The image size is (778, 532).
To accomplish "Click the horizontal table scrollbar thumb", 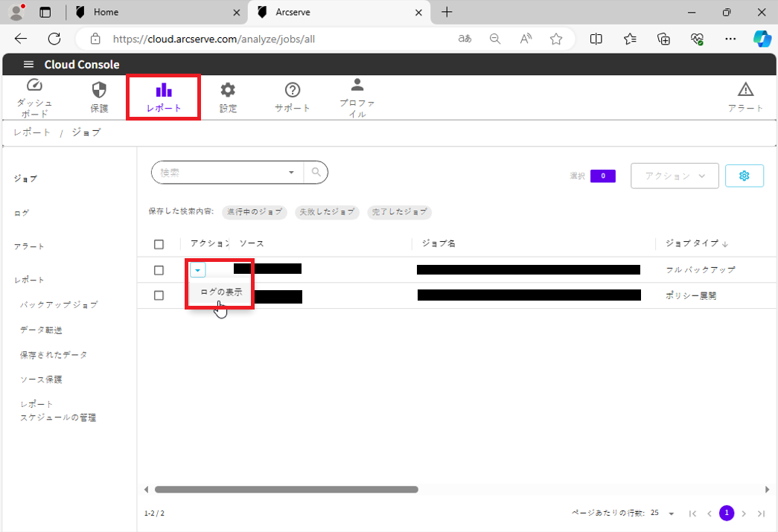I will coord(287,490).
